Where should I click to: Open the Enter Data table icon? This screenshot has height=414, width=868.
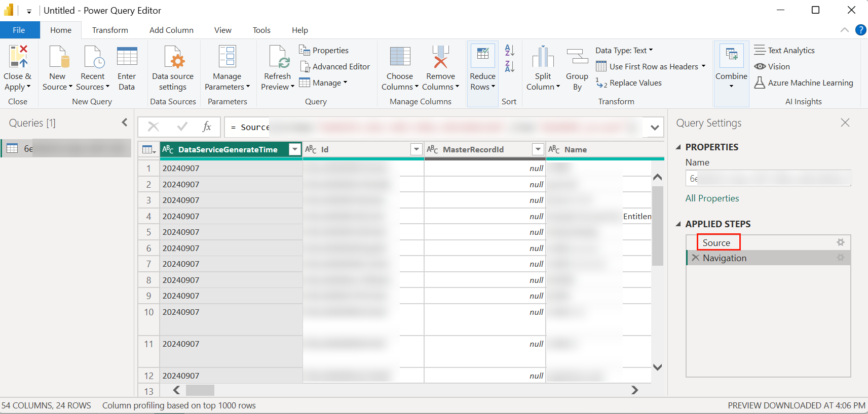(127, 57)
